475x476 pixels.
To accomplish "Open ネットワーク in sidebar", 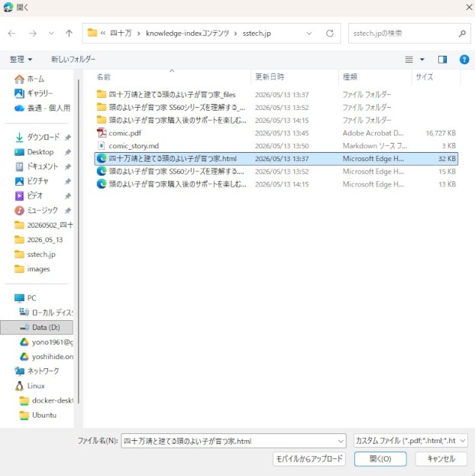I will [x=37, y=371].
